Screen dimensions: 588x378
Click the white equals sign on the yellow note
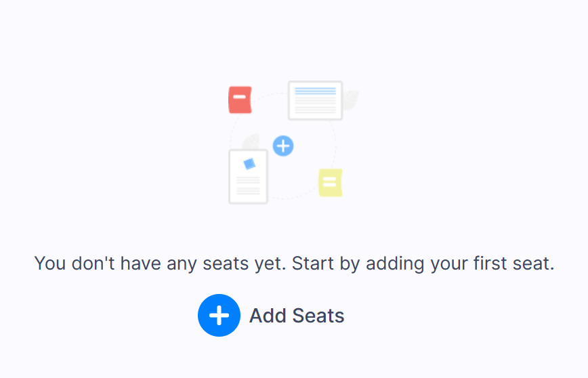pyautogui.click(x=330, y=182)
